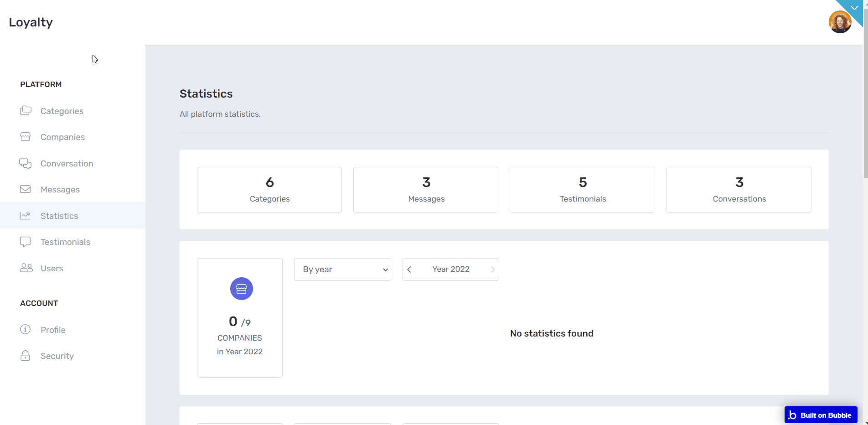Click the Bubble logo in Built on Bubble badge
868x425 pixels.
point(792,415)
